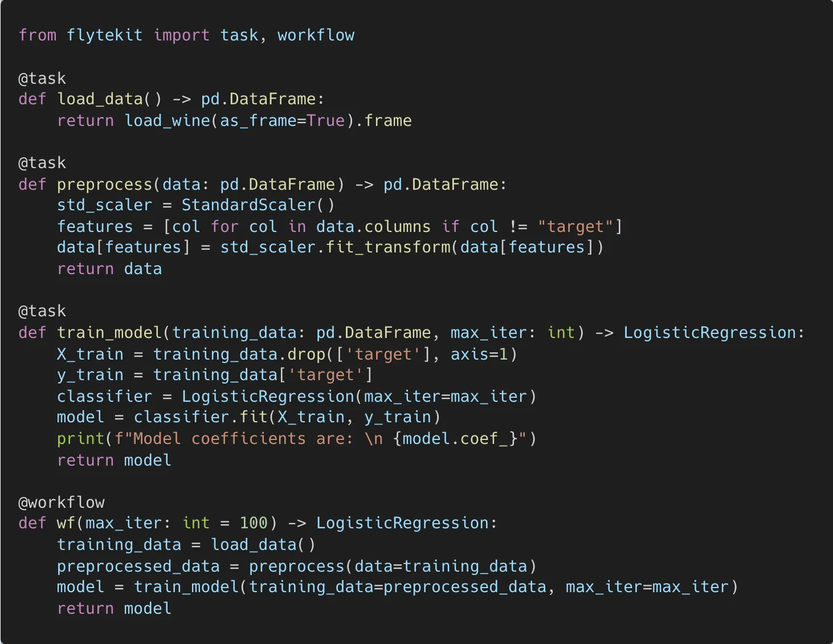The height and width of the screenshot is (644, 833).
Task: Click the preprocess function name after def
Action: pyautogui.click(x=104, y=185)
